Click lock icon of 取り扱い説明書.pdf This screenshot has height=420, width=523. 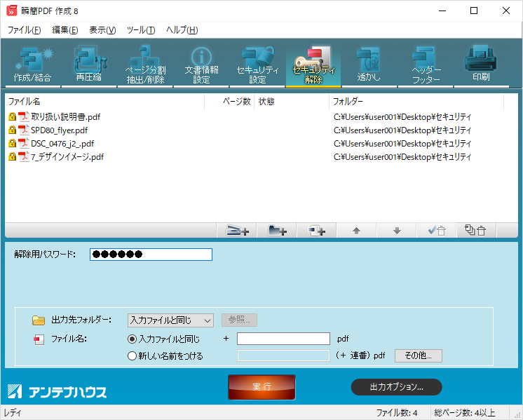coord(12,117)
